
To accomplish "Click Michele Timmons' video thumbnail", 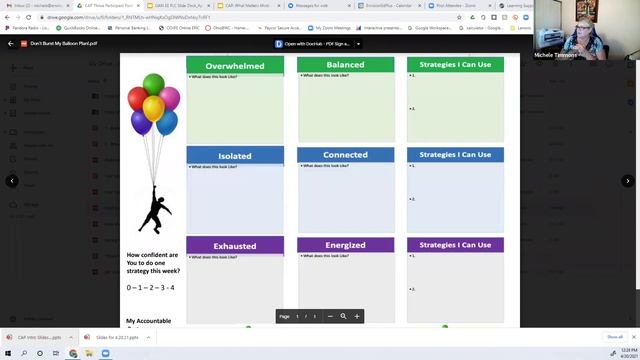I will 587,30.
